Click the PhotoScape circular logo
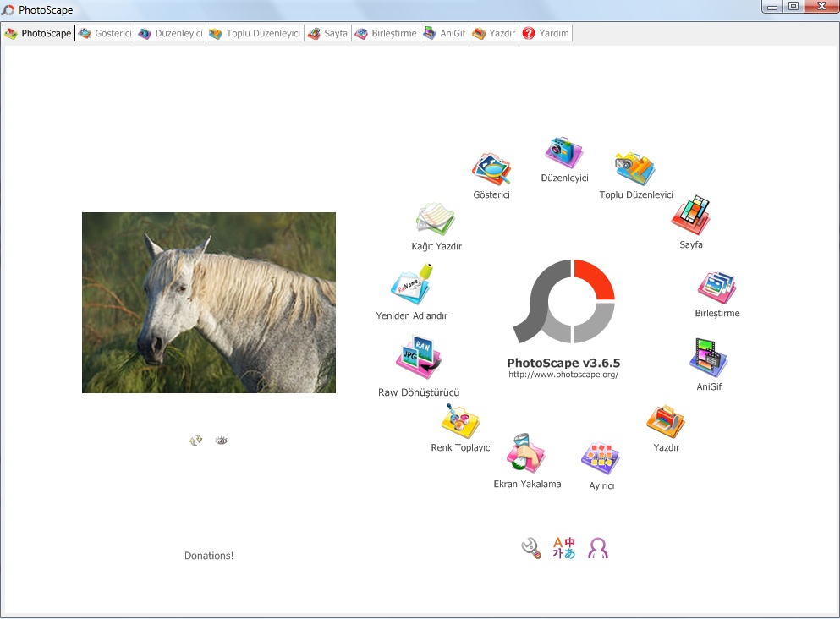The width and height of the screenshot is (840, 619). (564, 302)
